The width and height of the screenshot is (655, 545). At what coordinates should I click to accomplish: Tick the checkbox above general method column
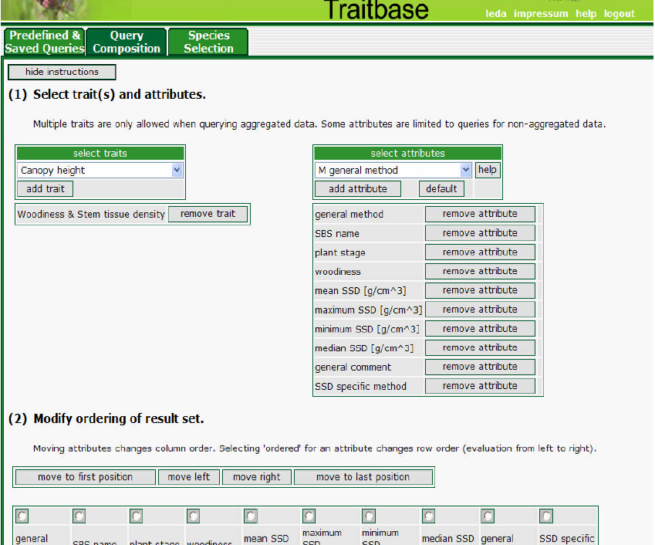pyautogui.click(x=22, y=517)
